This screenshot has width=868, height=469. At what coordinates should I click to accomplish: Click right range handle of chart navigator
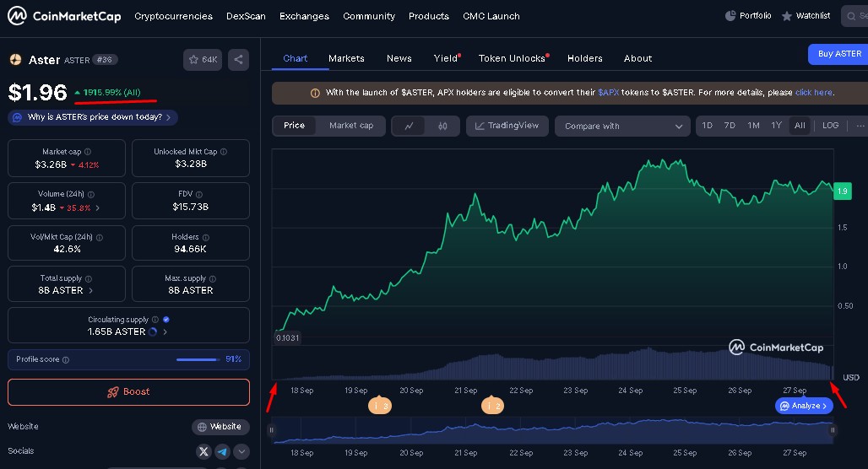coord(832,429)
